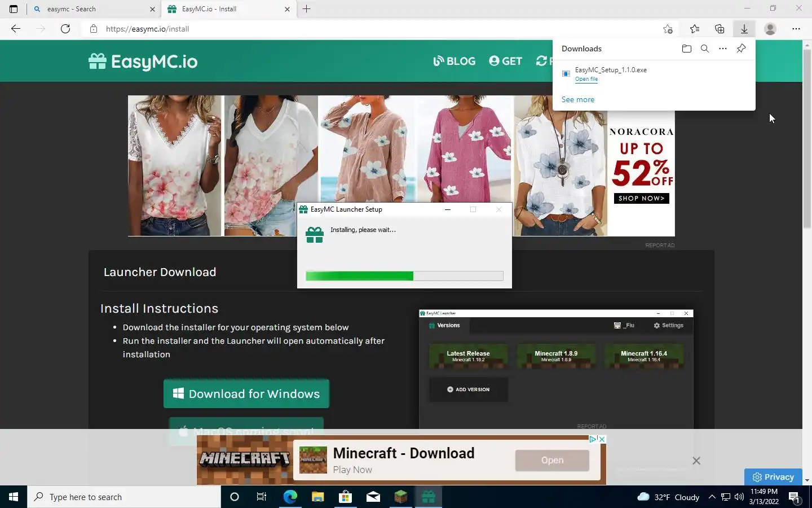Open Edge Settings and more menu
Viewport: 812px width, 508px height.
(x=796, y=29)
